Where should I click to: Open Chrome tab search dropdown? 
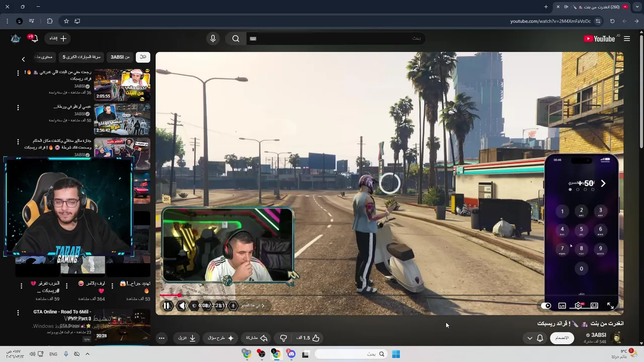click(637, 7)
